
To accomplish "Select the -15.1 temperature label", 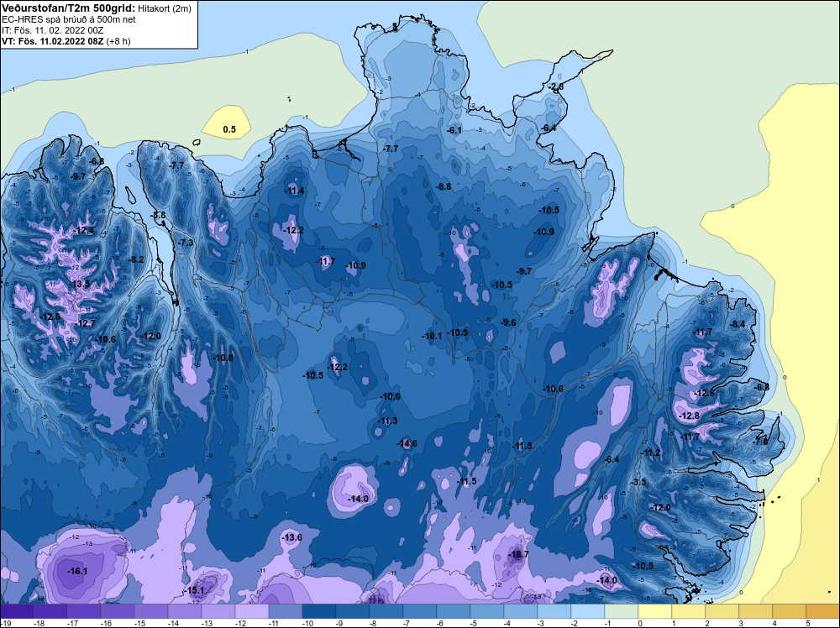I will click(x=195, y=590).
